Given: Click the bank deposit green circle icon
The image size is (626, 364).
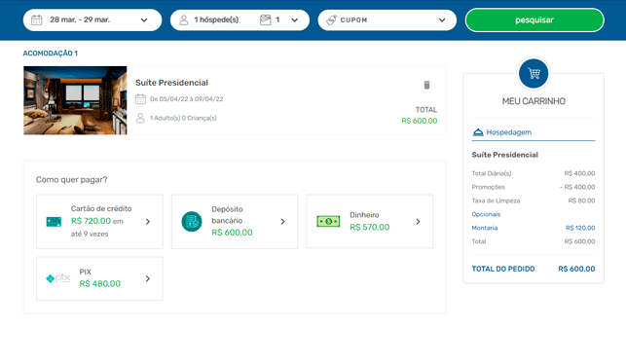Looking at the screenshot, I should coord(192,222).
